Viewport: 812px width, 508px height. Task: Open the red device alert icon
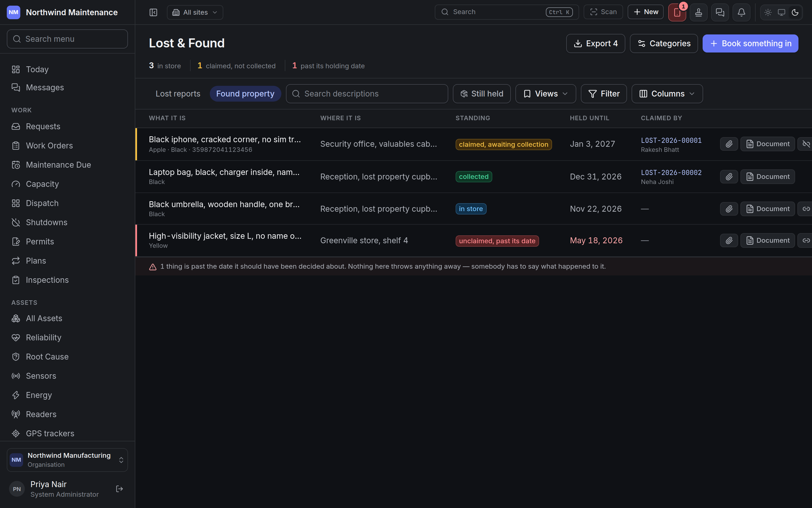(677, 12)
